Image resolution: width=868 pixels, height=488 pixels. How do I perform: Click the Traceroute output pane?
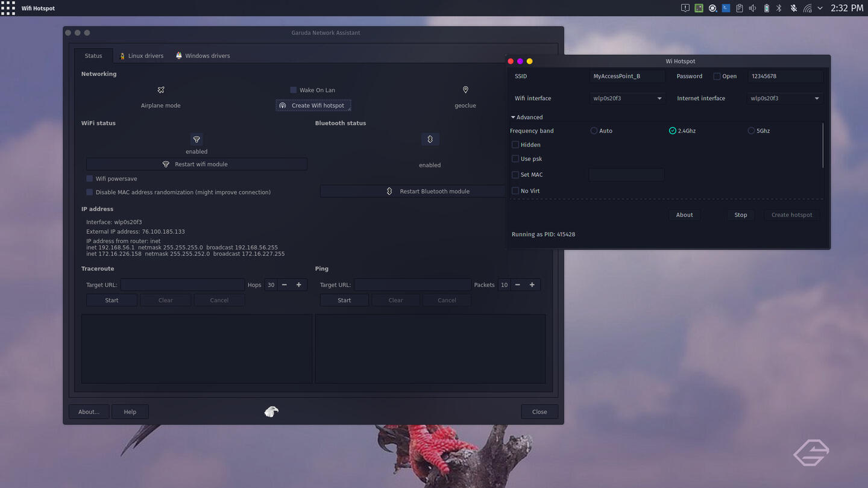click(x=197, y=349)
